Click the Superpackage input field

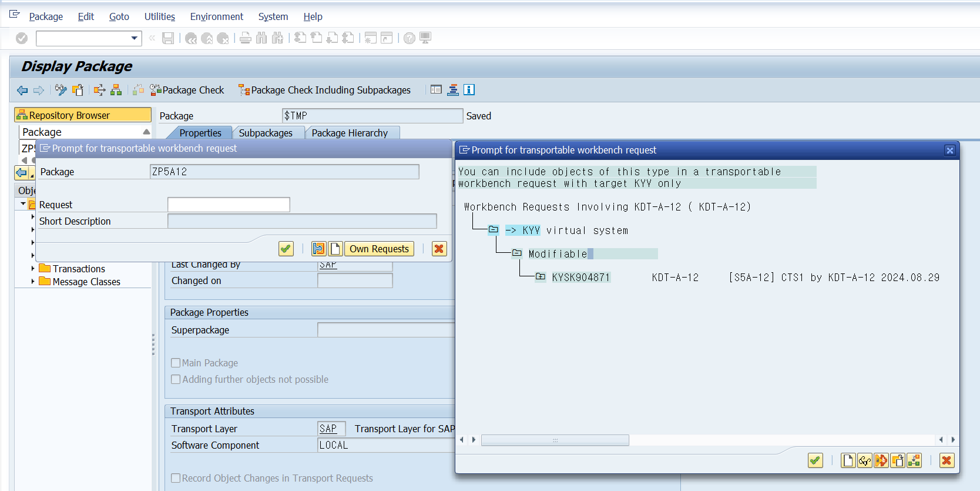[386, 330]
